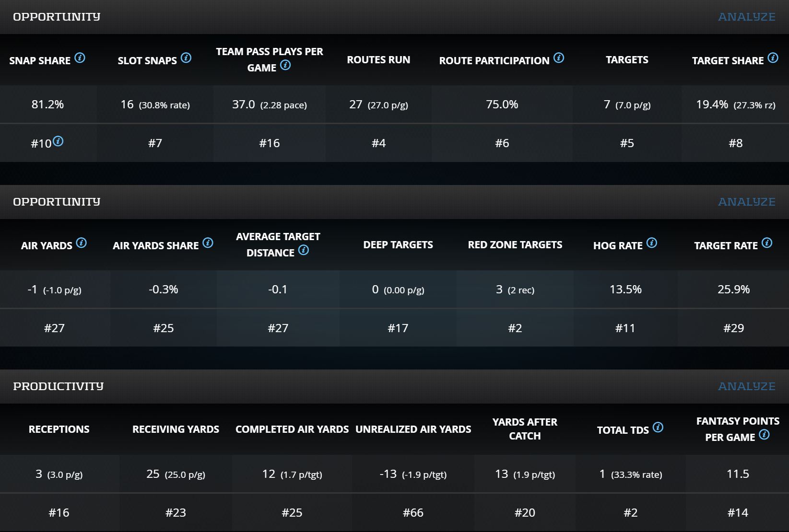Open the Slot Snaps info icon
This screenshot has height=532, width=789.
[x=186, y=58]
